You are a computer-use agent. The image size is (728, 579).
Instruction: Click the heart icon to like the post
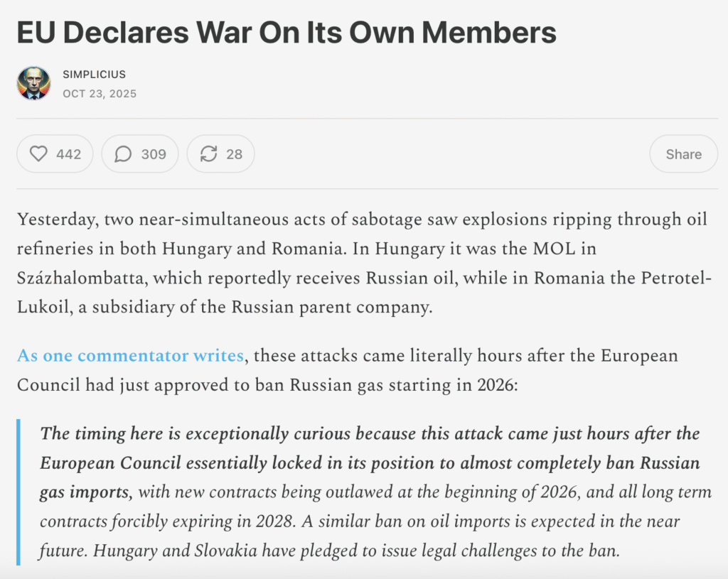point(38,154)
